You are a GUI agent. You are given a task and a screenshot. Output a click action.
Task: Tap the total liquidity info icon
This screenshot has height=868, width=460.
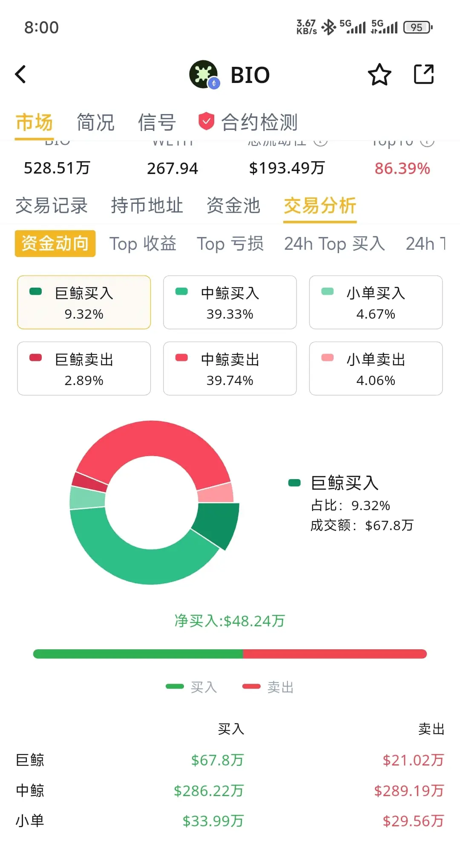click(321, 142)
